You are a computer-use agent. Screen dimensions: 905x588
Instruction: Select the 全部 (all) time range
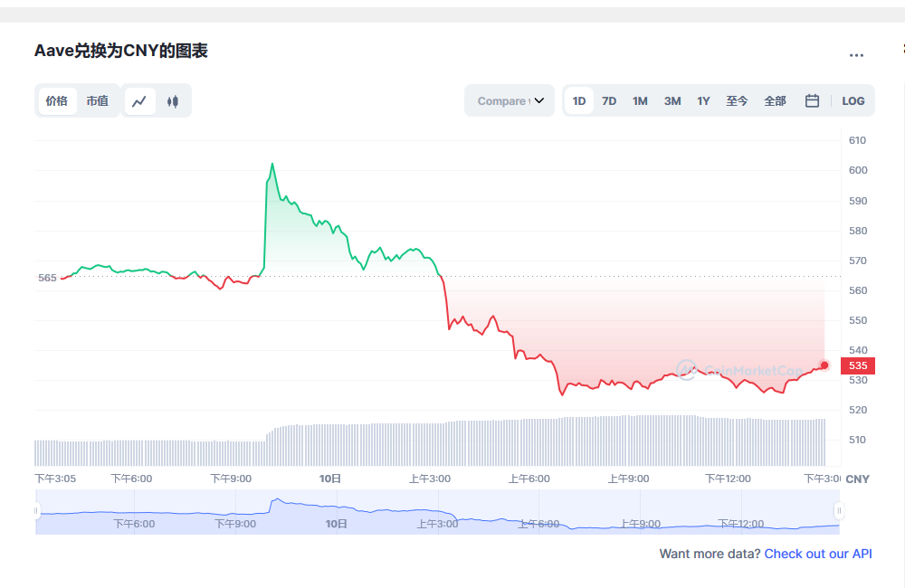pyautogui.click(x=775, y=101)
